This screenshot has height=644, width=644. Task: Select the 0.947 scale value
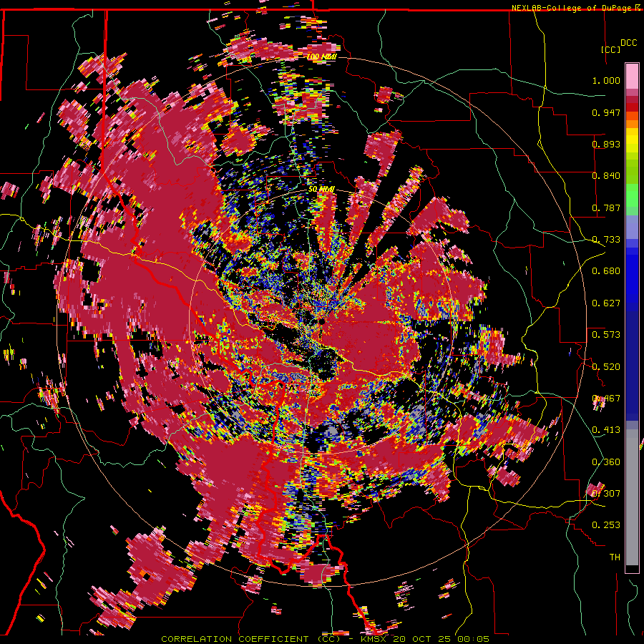pyautogui.click(x=606, y=112)
